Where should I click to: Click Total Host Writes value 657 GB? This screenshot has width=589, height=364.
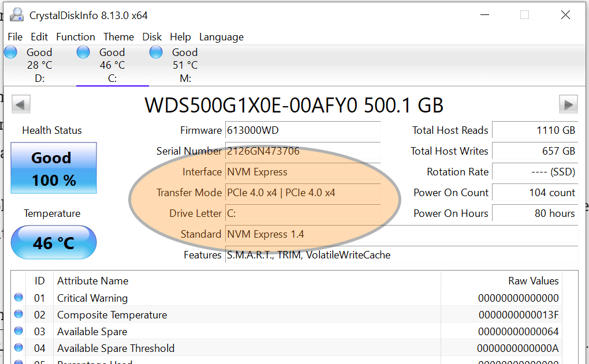(x=535, y=151)
